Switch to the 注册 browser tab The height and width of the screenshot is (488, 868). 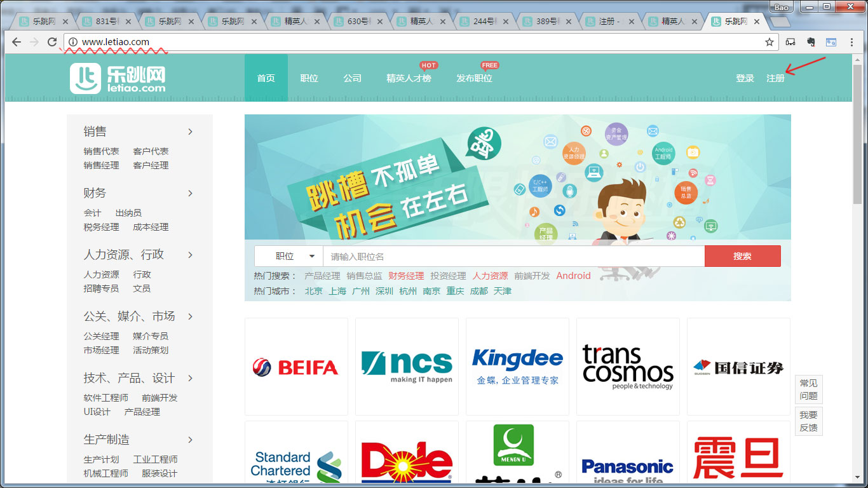click(x=611, y=21)
